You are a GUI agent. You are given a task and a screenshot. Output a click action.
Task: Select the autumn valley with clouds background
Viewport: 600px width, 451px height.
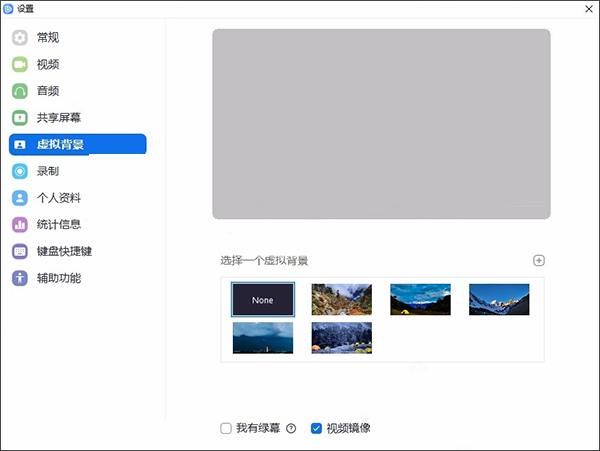click(x=342, y=300)
